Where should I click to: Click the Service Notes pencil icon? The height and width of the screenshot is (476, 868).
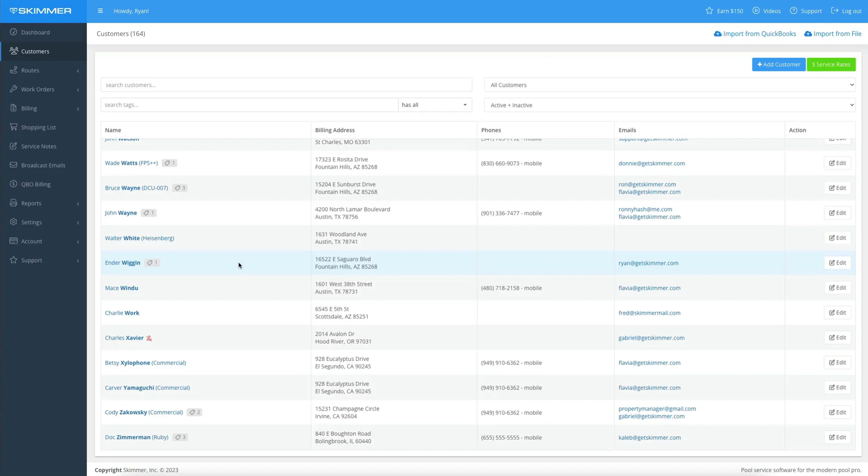click(x=14, y=146)
